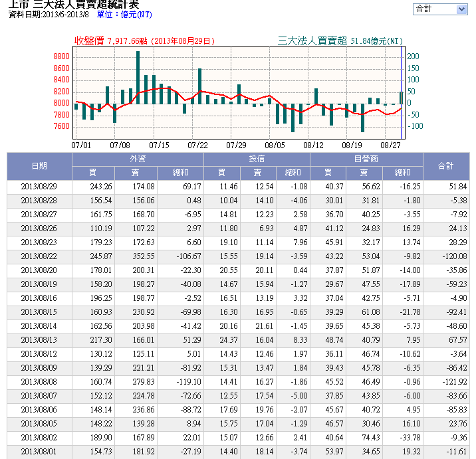Viewport: 476px width, 459px height.
Task: Click chart x-axis label 07/22
Action: 197,145
